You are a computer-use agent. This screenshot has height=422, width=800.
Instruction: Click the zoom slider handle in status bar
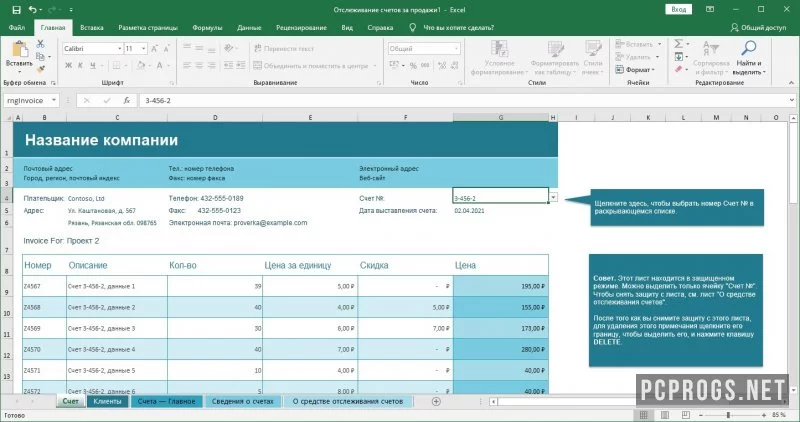(728, 415)
